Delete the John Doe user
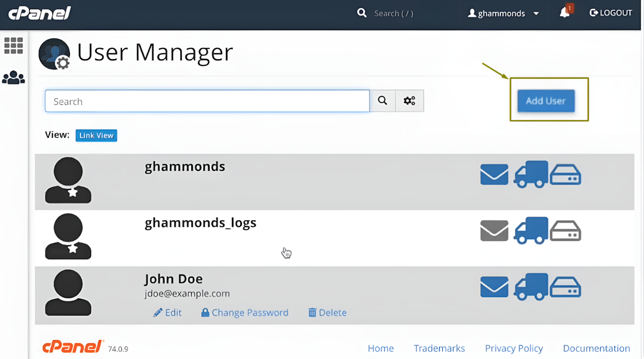Image resolution: width=644 pixels, height=359 pixels. (327, 312)
